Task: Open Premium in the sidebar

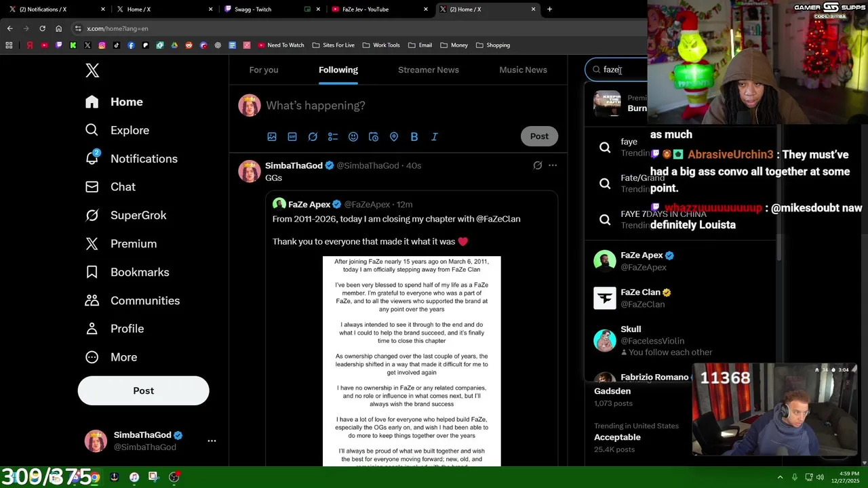Action: pyautogui.click(x=121, y=244)
